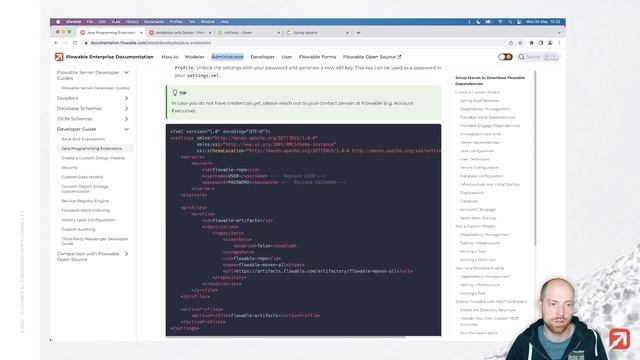Bookmark this page with the star icon

520,43
